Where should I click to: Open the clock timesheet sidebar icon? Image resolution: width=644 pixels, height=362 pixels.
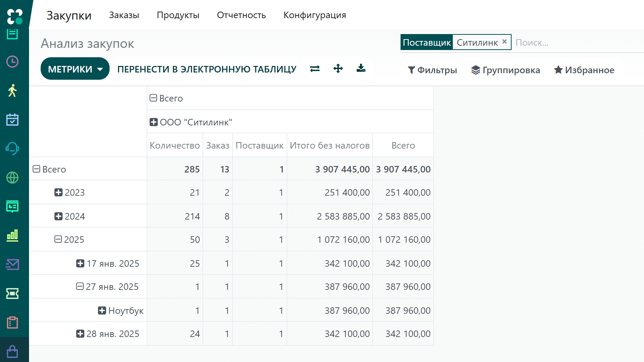click(12, 62)
